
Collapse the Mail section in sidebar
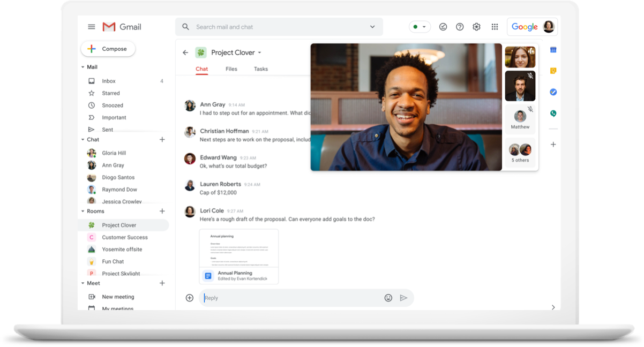(83, 67)
